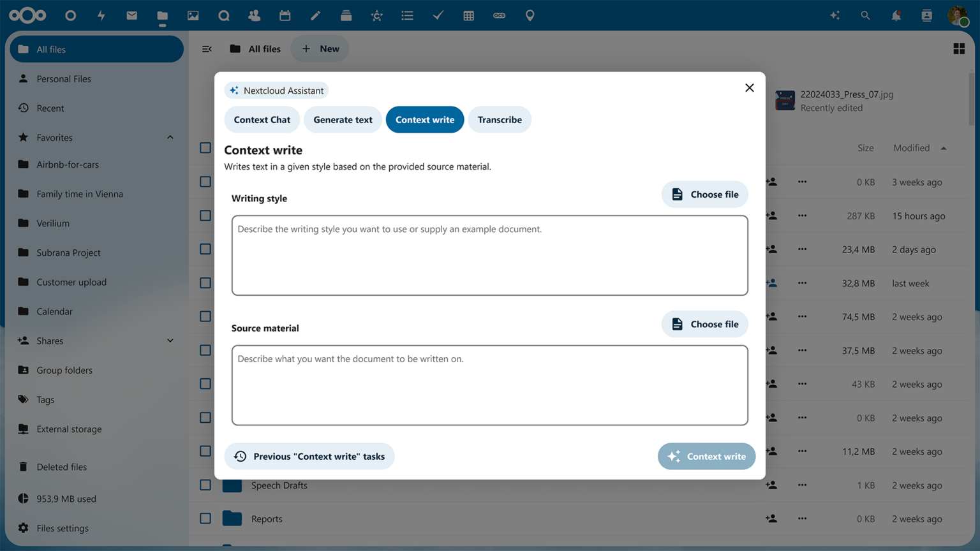Viewport: 980px width, 551px height.
Task: Switch to the Context Chat tab
Action: (262, 120)
